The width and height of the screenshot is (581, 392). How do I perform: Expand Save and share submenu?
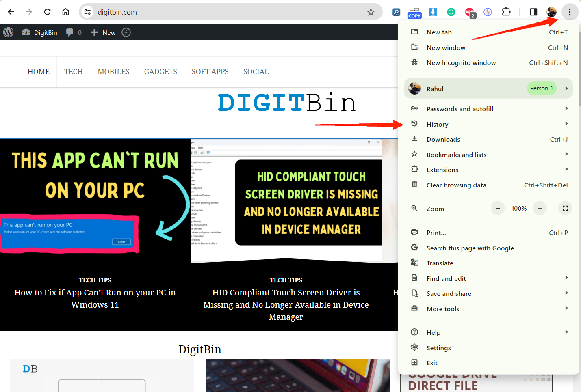tap(488, 293)
